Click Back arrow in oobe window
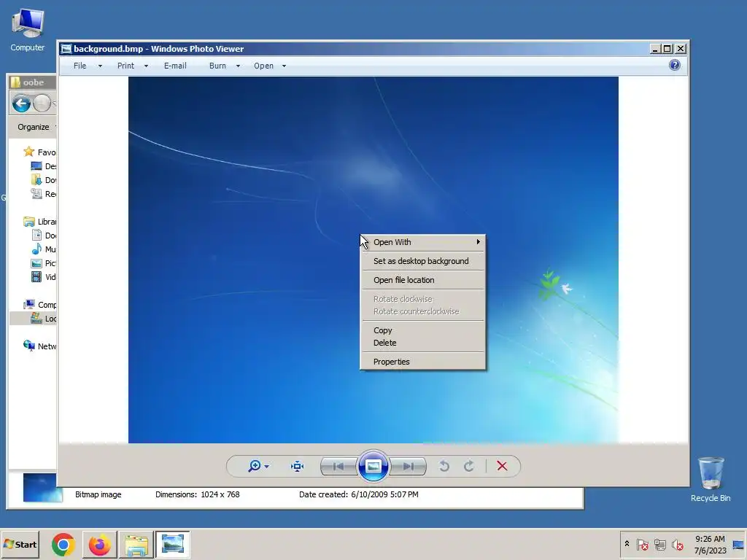Screen dimensions: 747x560 (x=21, y=104)
